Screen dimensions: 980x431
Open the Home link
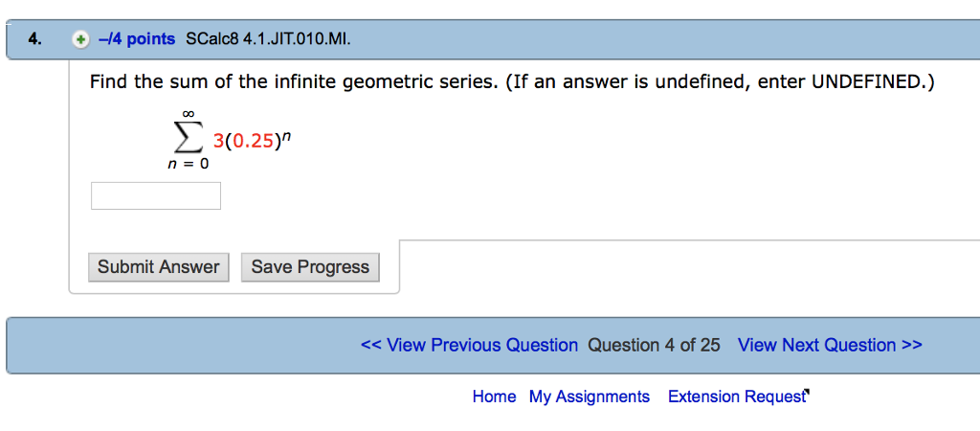tap(494, 397)
